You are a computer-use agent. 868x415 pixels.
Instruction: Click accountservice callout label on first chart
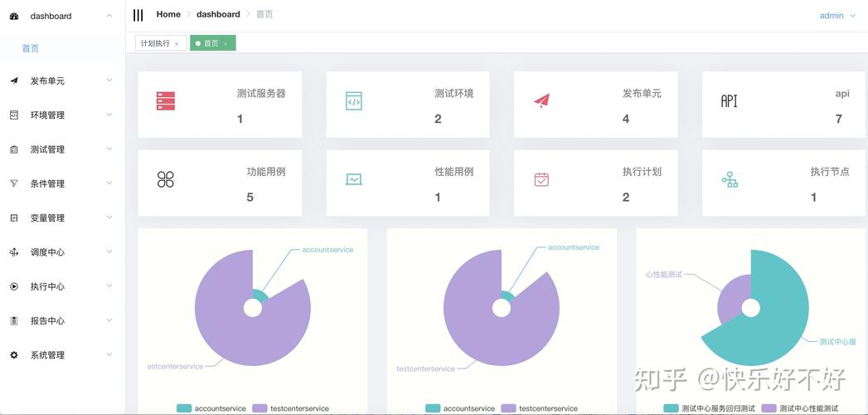(327, 250)
